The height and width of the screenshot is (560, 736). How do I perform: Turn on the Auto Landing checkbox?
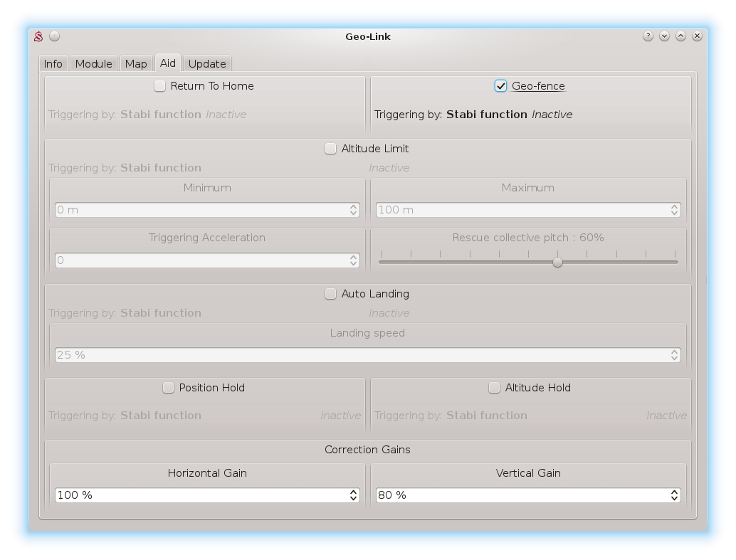coord(330,294)
